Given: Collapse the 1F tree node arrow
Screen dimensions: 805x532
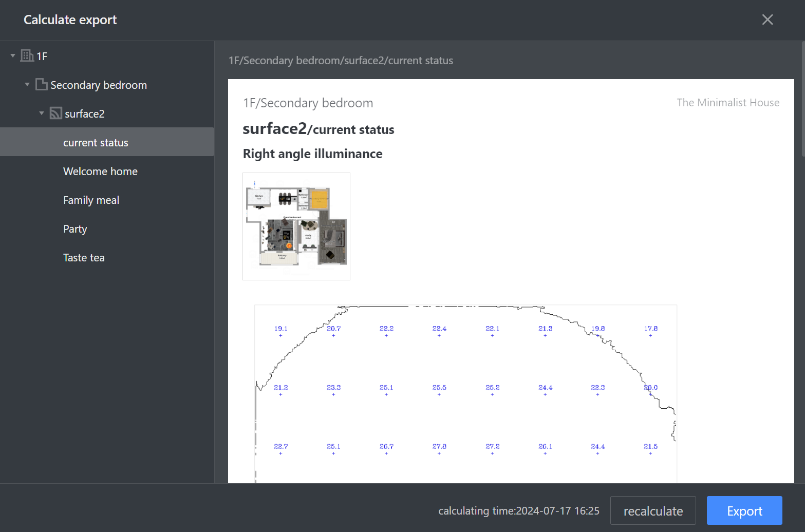Looking at the screenshot, I should (13, 55).
